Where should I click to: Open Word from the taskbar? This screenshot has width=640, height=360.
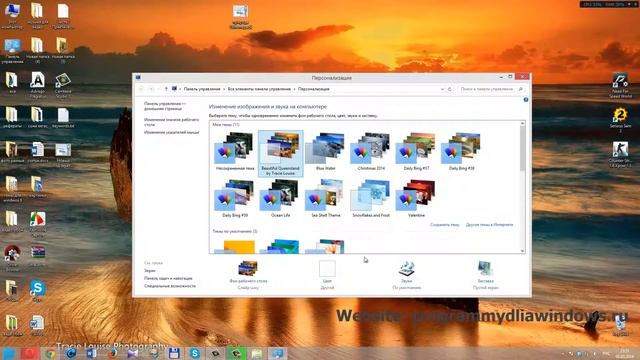(92, 353)
